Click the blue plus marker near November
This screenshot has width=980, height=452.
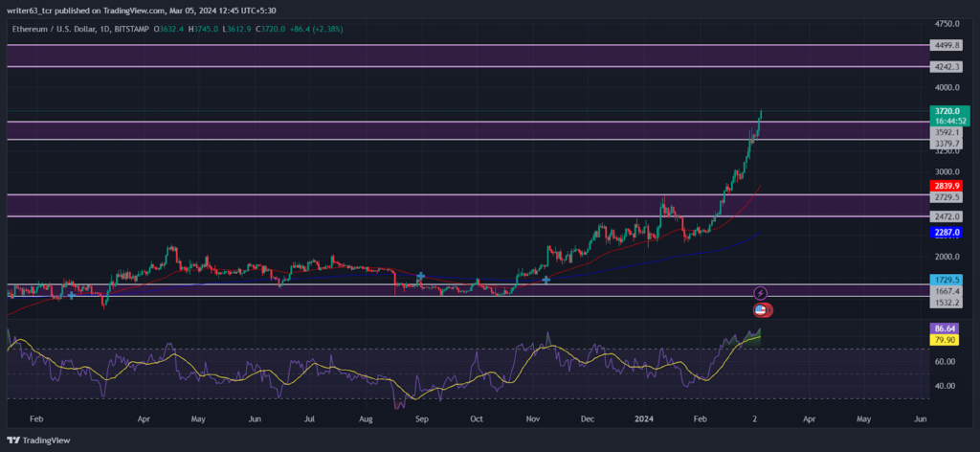point(546,280)
